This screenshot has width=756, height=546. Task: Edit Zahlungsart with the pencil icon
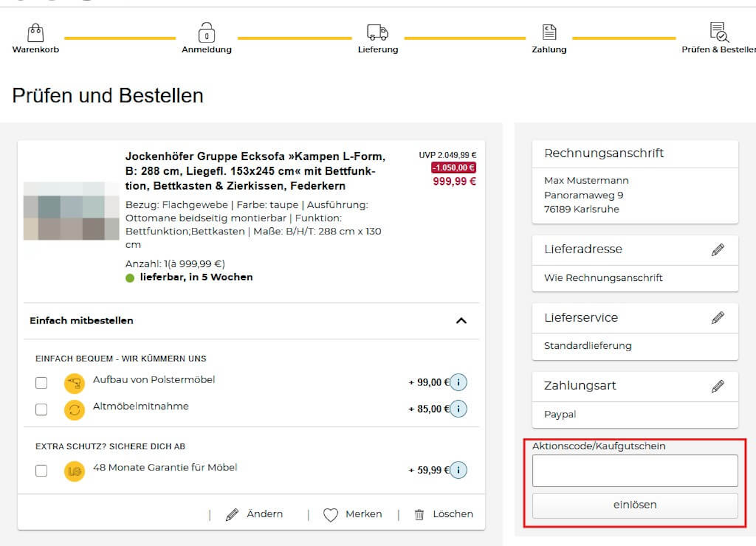(718, 387)
